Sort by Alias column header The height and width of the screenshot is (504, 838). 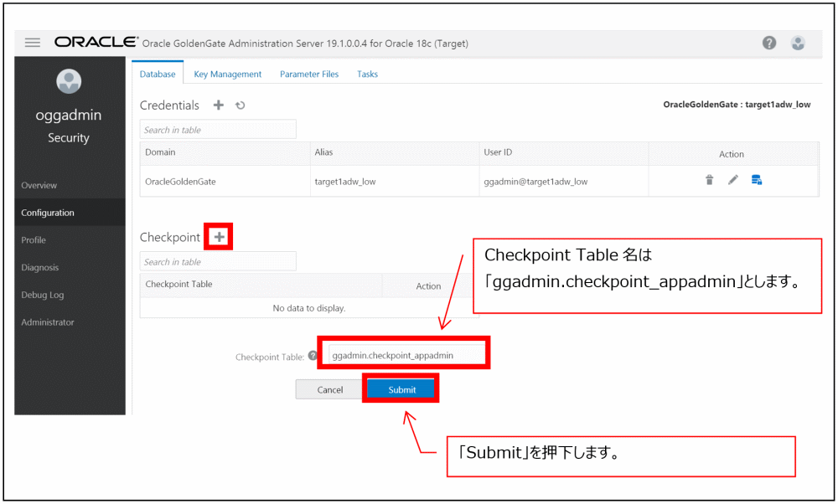click(395, 152)
